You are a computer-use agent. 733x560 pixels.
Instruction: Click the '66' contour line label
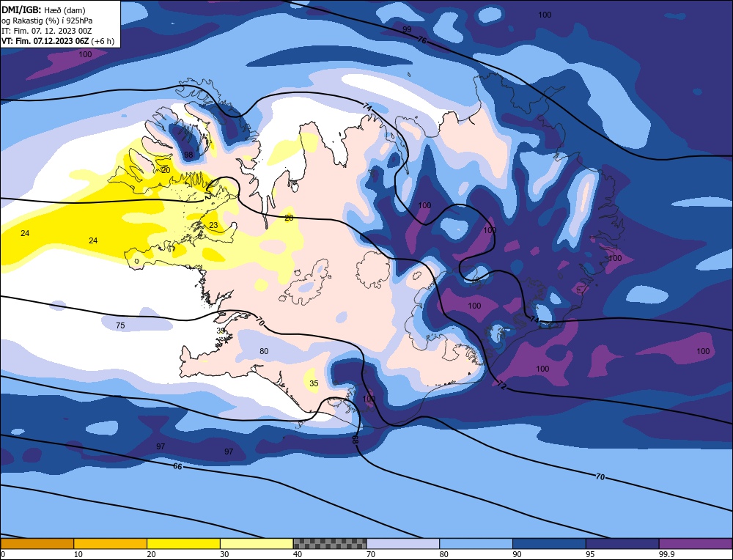(177, 466)
